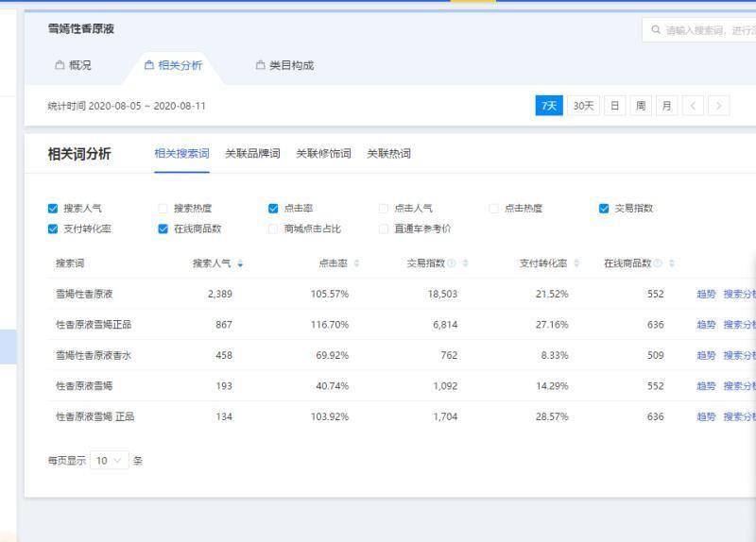
Task: Enable 搜索热度 checkbox
Action: [163, 209]
